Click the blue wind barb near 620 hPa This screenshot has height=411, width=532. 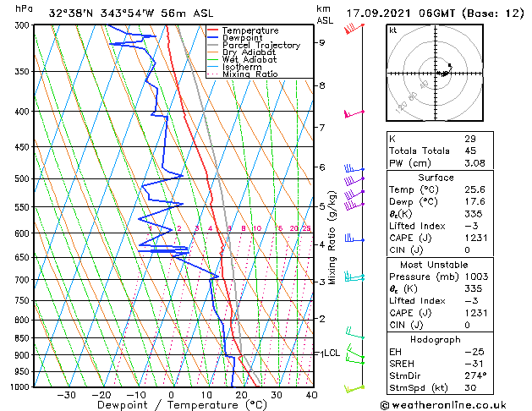(354, 238)
